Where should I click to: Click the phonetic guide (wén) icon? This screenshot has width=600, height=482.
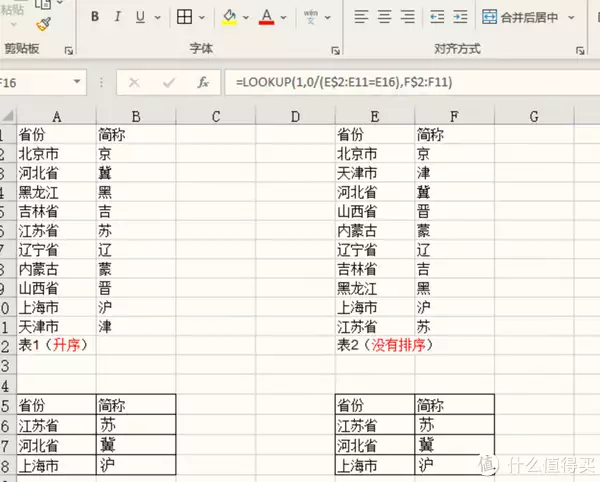[x=311, y=17]
